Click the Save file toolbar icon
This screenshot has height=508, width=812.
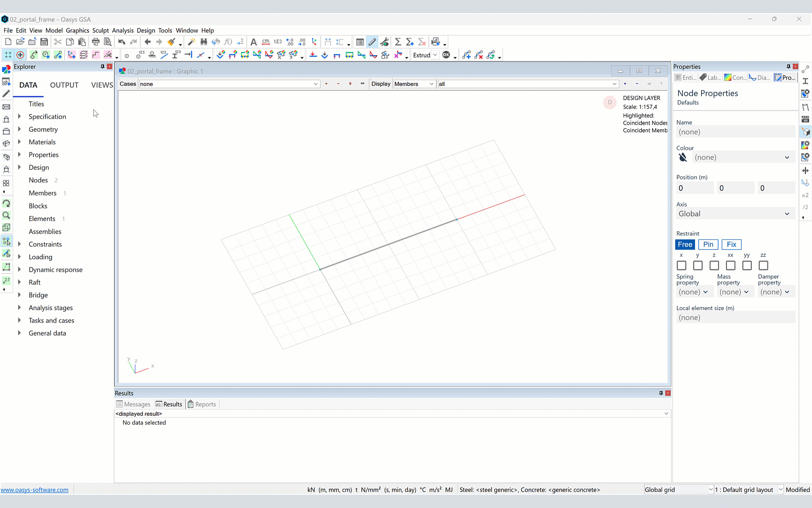tap(44, 42)
